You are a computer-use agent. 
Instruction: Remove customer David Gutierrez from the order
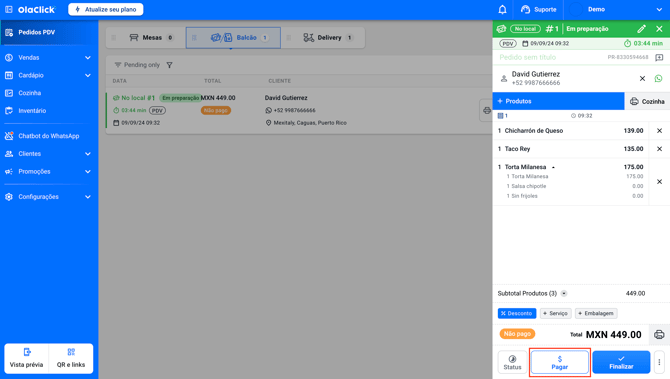coord(642,79)
